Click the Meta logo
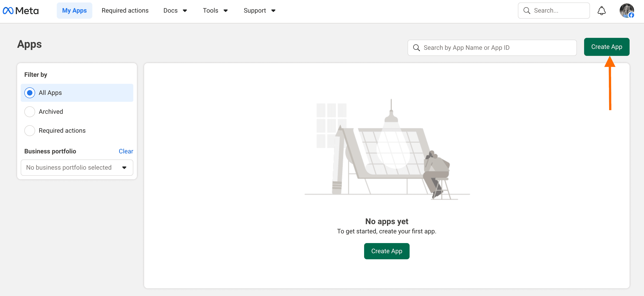Image resolution: width=644 pixels, height=296 pixels. [21, 11]
